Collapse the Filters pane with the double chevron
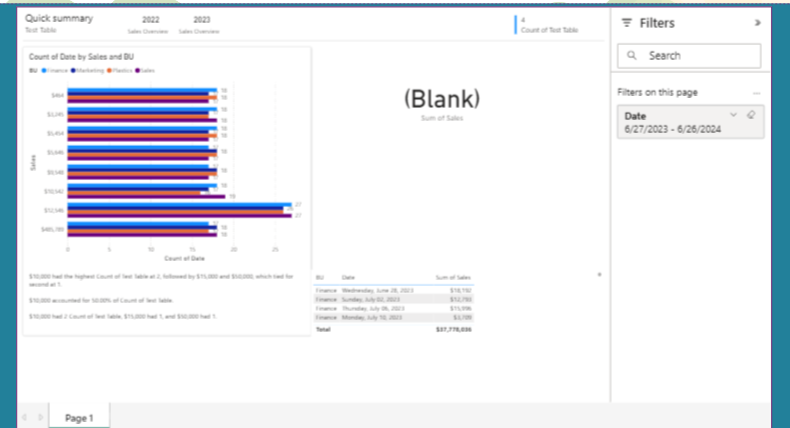 (x=757, y=22)
